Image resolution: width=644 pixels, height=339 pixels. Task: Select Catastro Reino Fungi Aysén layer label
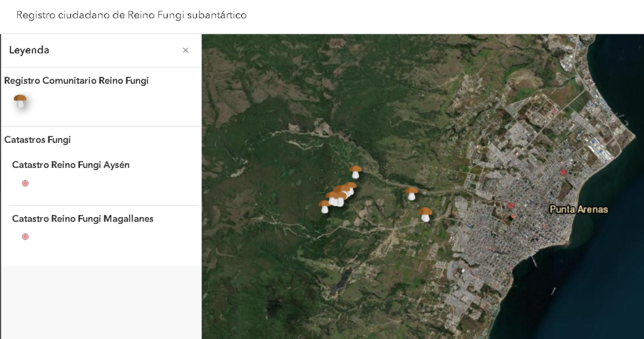click(70, 165)
